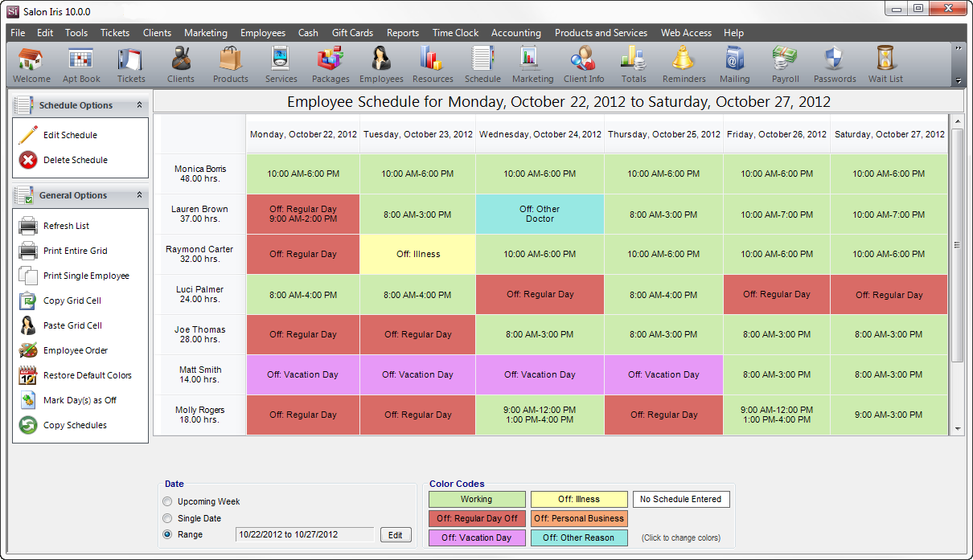Open the Reminders toolbar icon

[x=684, y=65]
